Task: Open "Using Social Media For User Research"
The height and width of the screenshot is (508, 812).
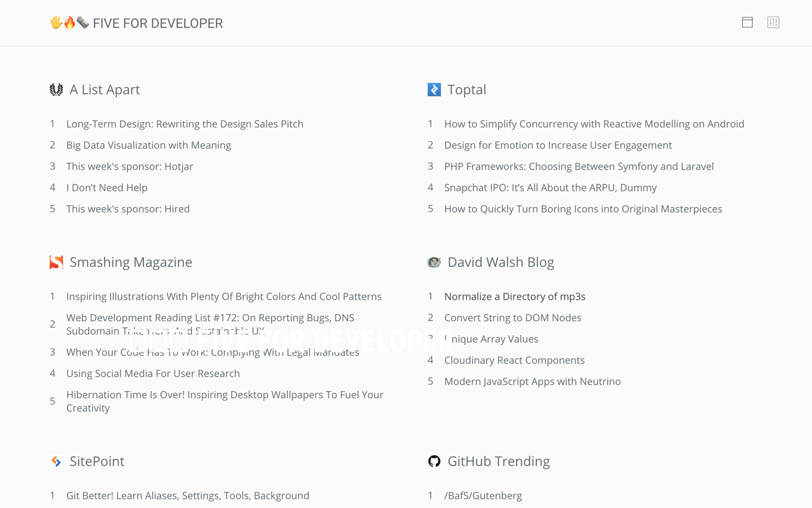Action: coord(153,373)
